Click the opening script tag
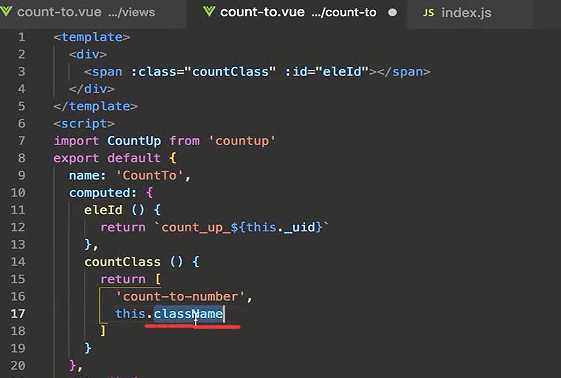The height and width of the screenshot is (378, 561). tap(84, 124)
